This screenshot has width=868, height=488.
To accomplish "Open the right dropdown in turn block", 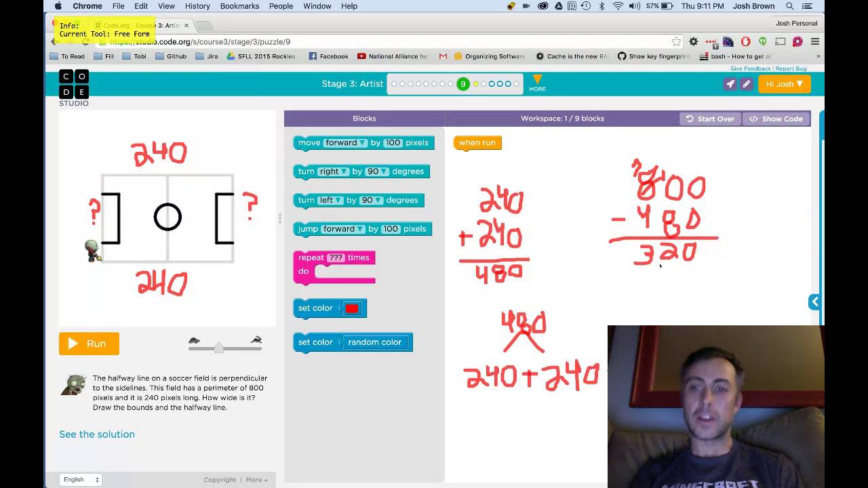I will coord(334,171).
